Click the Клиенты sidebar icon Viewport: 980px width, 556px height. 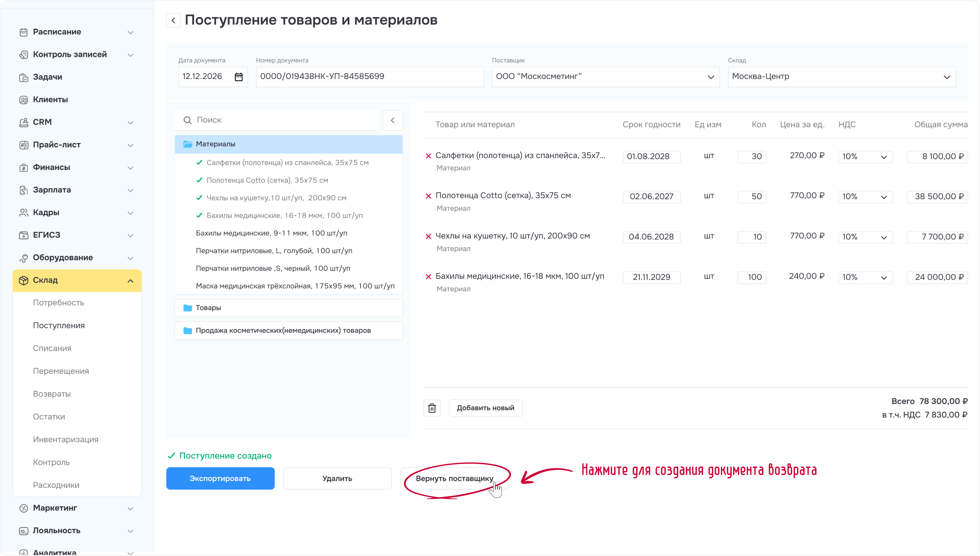click(x=24, y=100)
